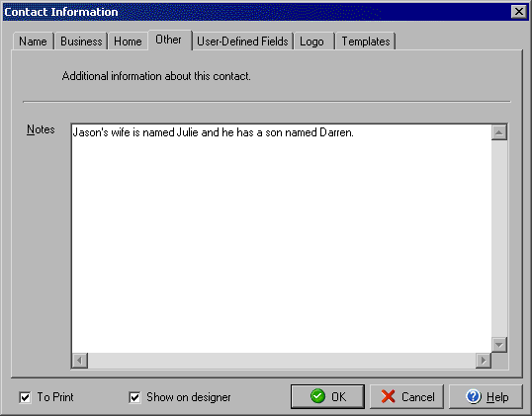This screenshot has height=416, width=532.
Task: Uncheck the Show on designer checkbox
Action: click(x=134, y=397)
